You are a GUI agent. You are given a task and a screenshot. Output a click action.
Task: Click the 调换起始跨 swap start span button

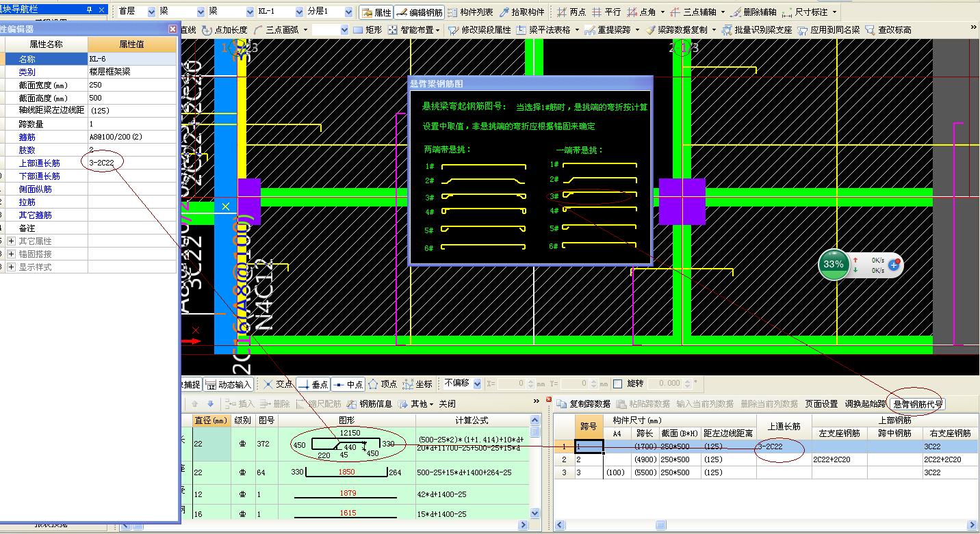coord(865,404)
